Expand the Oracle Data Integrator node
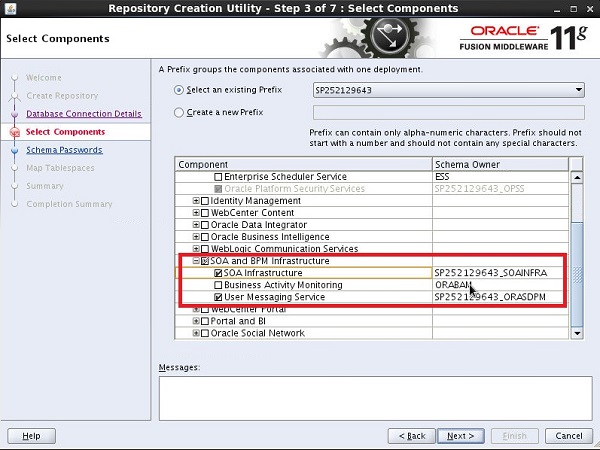 [196, 225]
